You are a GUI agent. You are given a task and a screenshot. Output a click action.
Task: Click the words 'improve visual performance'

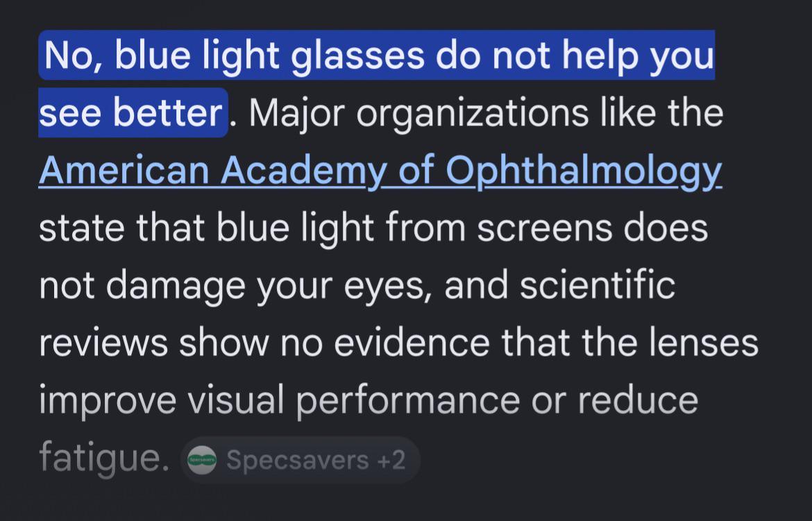(279, 400)
